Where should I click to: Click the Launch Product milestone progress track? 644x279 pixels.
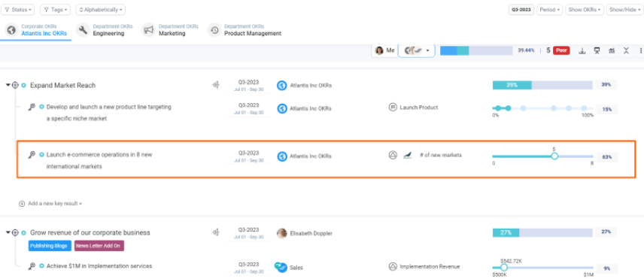pyautogui.click(x=543, y=108)
